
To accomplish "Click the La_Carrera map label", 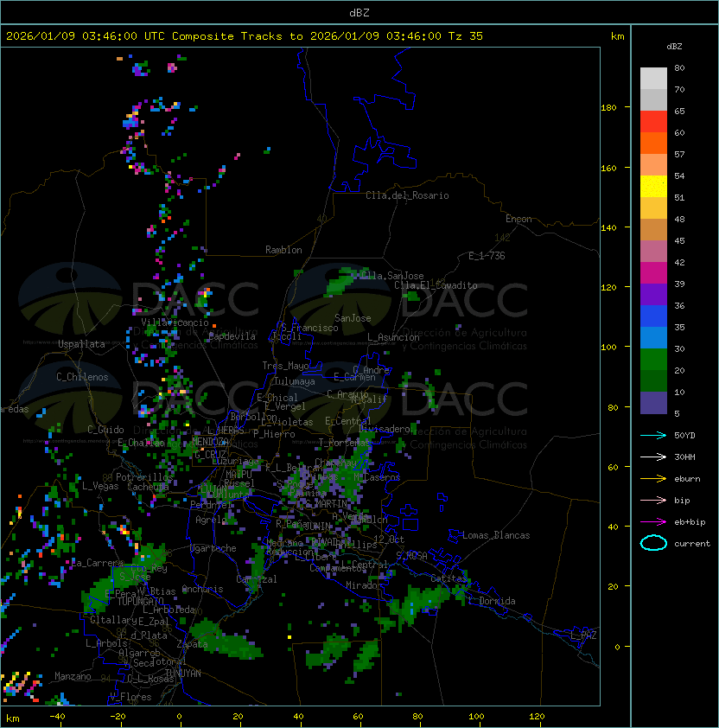I will point(95,563).
